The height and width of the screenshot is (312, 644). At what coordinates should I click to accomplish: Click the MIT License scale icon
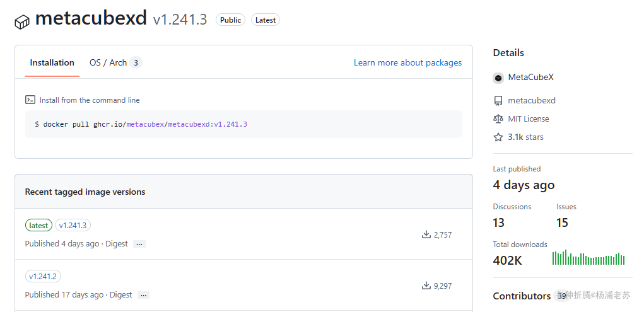(498, 119)
